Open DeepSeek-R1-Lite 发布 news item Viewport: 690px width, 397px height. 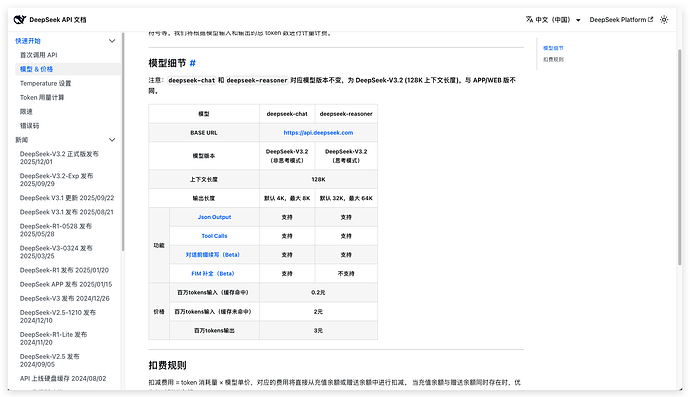[x=53, y=338]
